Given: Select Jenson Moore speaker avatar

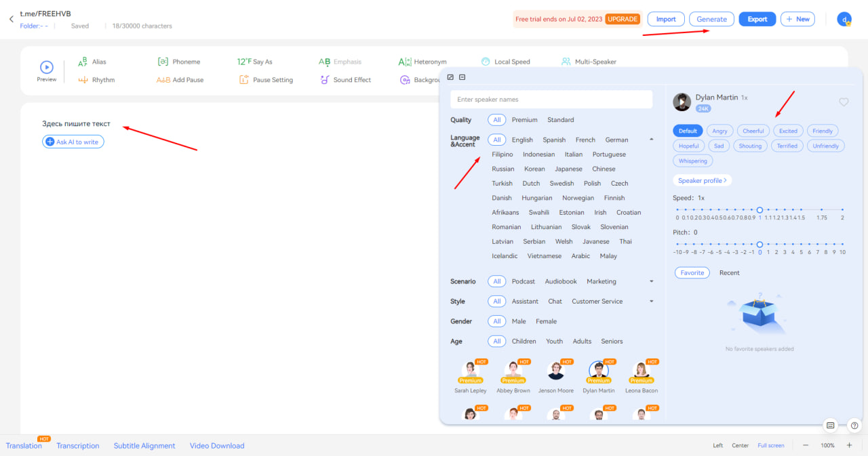Looking at the screenshot, I should tap(556, 370).
